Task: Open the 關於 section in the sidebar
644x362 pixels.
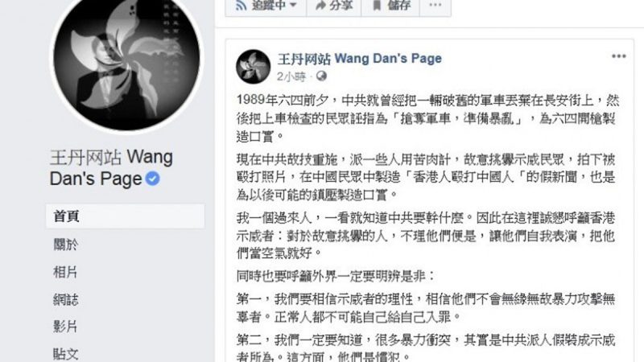Action: click(x=66, y=245)
